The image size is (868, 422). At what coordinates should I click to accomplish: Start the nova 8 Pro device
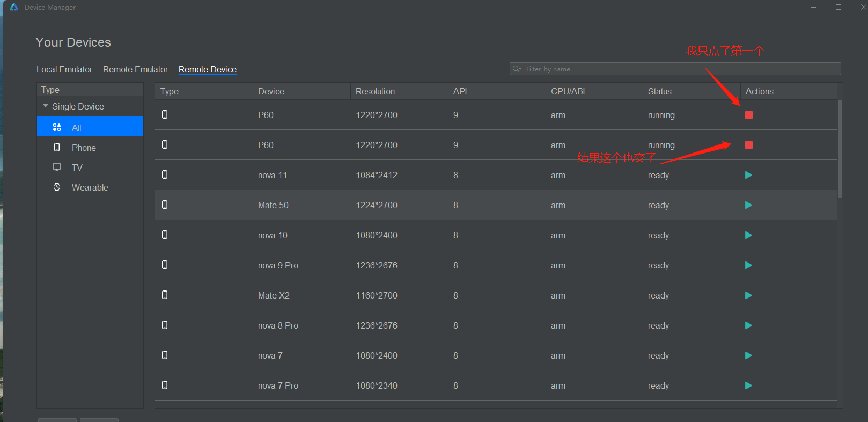tap(748, 325)
